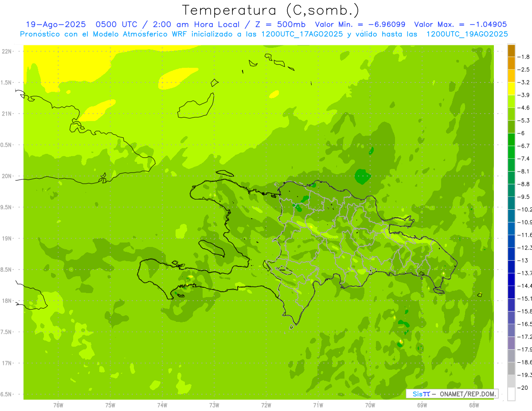Click the "Modelo Atmosferico WRF" text

138,34
